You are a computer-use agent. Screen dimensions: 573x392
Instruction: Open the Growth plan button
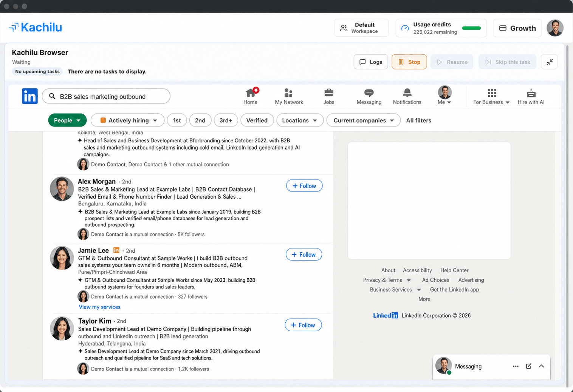[517, 28]
